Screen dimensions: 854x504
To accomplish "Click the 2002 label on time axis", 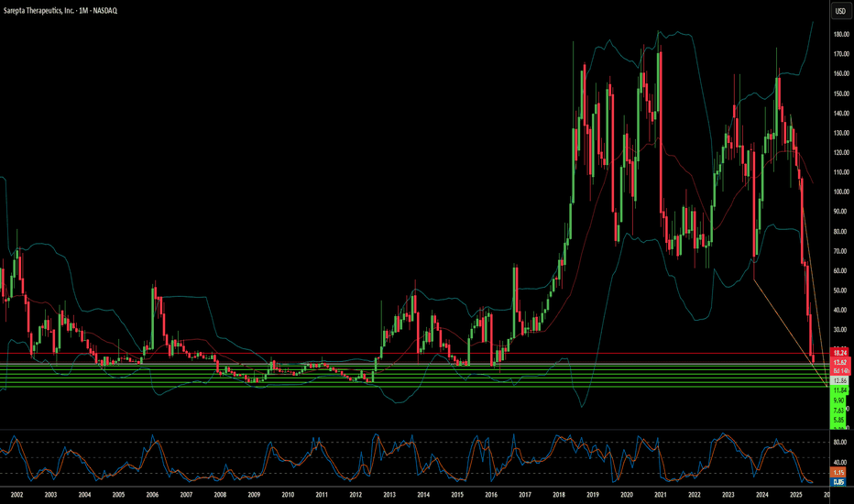I will pyautogui.click(x=16, y=495).
